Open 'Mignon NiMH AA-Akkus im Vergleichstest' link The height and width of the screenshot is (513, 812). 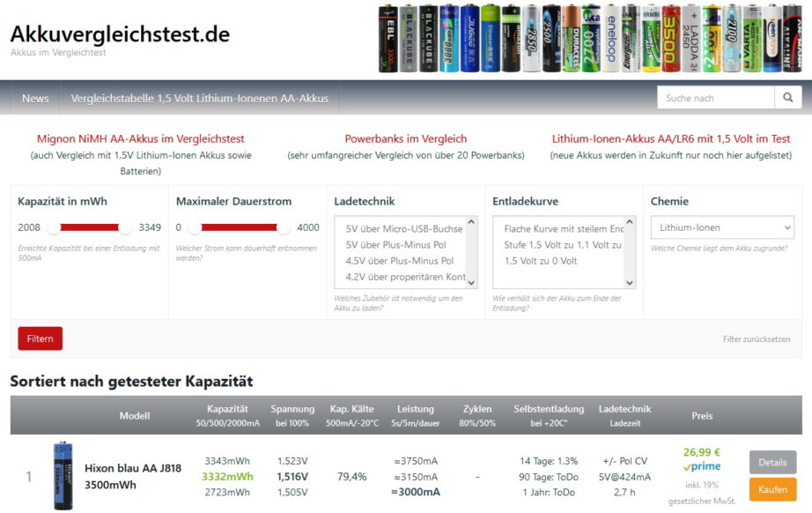pos(141,138)
